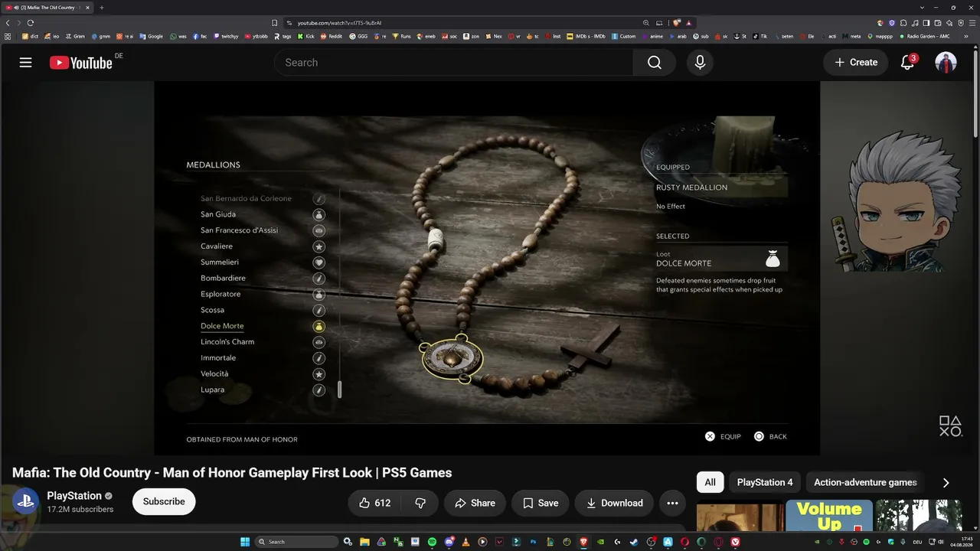Open the Radio Garden bookmark
The width and height of the screenshot is (980, 551).
(x=924, y=36)
